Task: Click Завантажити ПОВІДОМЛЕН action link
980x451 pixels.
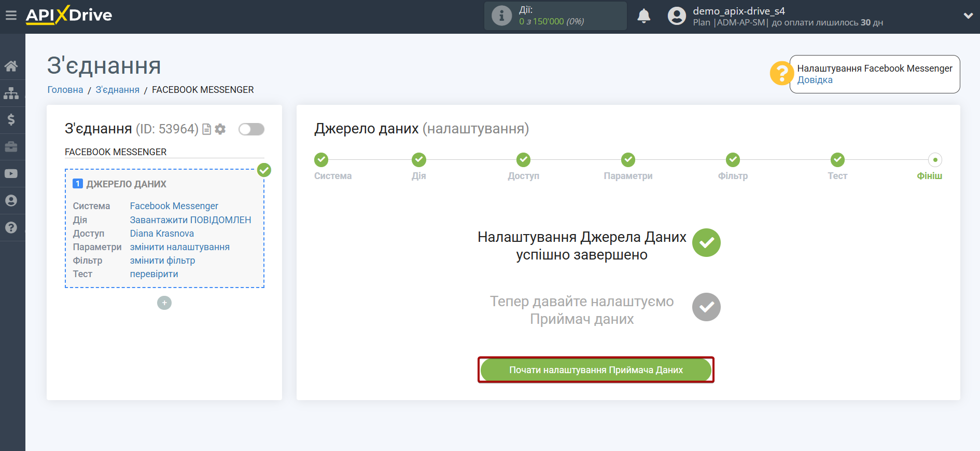Action: click(190, 220)
